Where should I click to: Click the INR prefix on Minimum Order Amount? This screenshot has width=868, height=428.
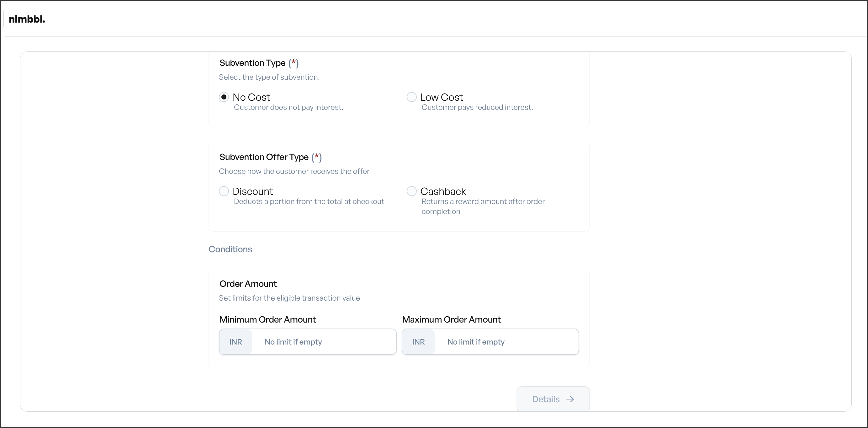[236, 342]
